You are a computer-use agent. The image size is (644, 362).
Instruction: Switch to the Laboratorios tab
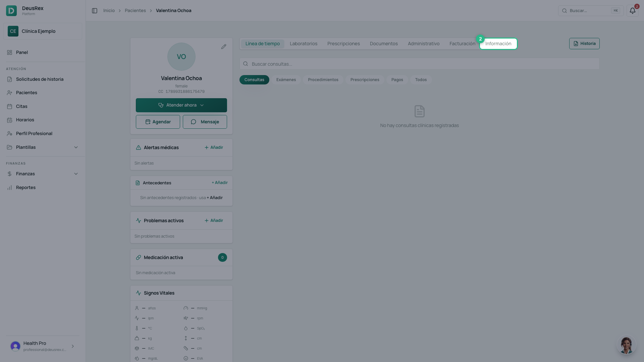304,44
